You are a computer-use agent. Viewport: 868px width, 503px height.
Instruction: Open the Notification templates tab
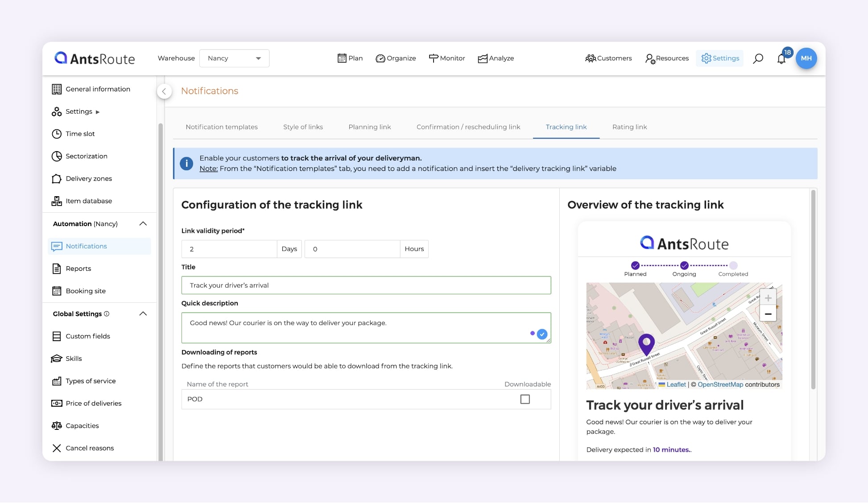(x=222, y=127)
